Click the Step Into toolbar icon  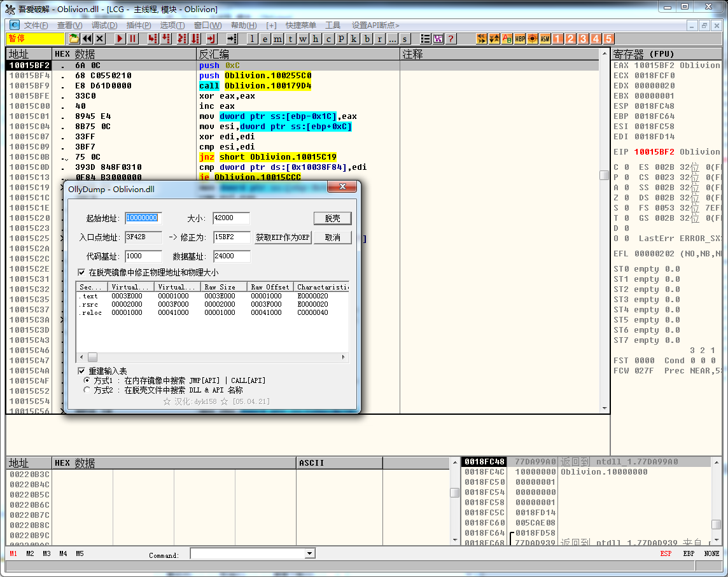click(x=153, y=39)
